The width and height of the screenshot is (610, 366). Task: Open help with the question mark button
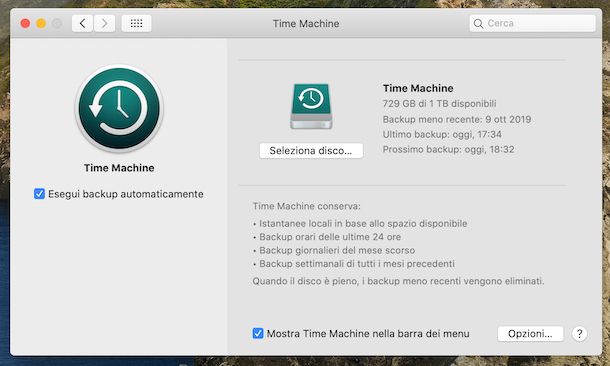[579, 334]
